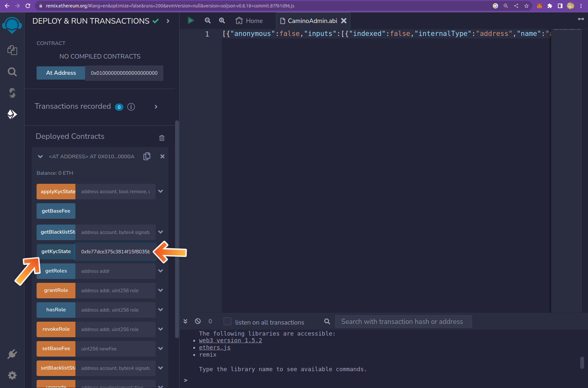Open the web3 version 1.5.2 link
The height and width of the screenshot is (388, 588).
pyautogui.click(x=230, y=340)
